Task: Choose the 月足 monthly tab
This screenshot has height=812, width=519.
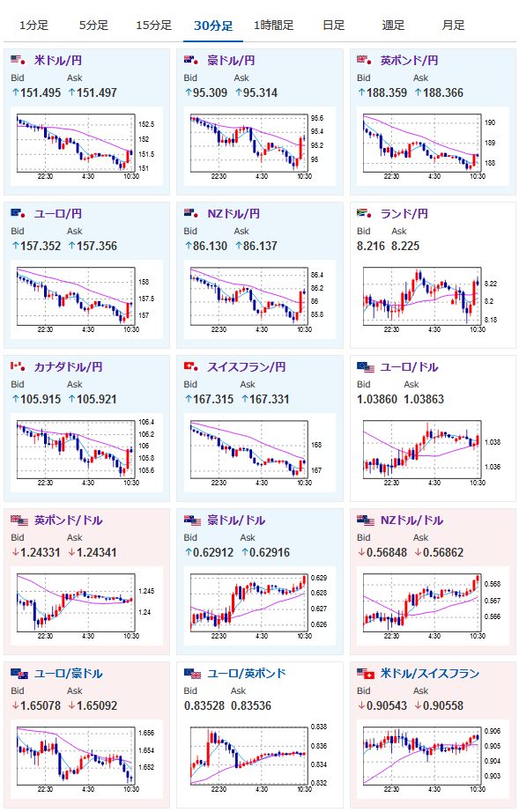Action: pos(453,25)
